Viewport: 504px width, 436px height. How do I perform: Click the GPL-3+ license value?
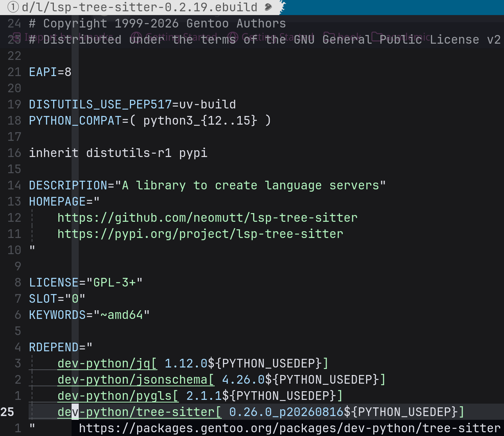(x=115, y=282)
